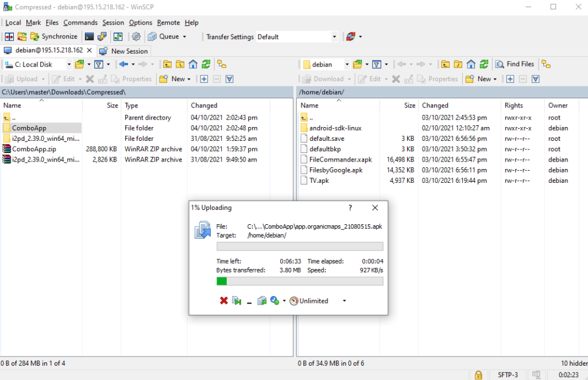Cancel the upload with red X
588x380 pixels.
[x=224, y=301]
